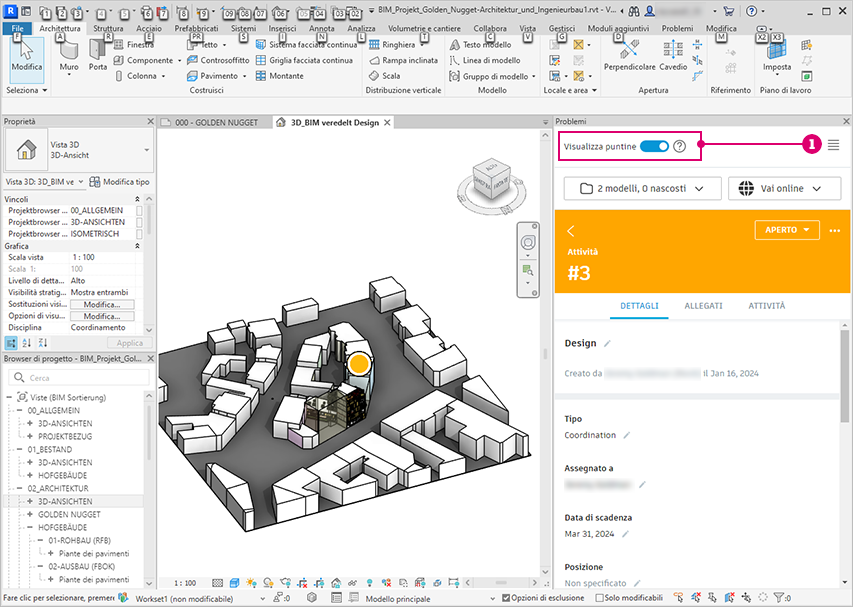
Task: Edit the Design title pencil icon
Action: point(607,344)
